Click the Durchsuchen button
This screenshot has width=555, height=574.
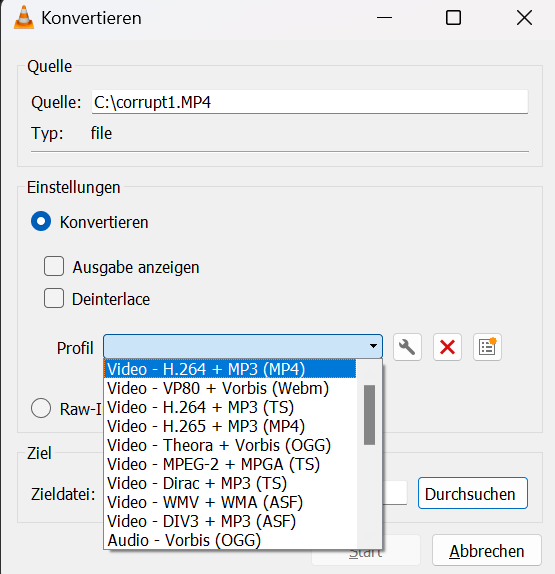[x=473, y=493]
